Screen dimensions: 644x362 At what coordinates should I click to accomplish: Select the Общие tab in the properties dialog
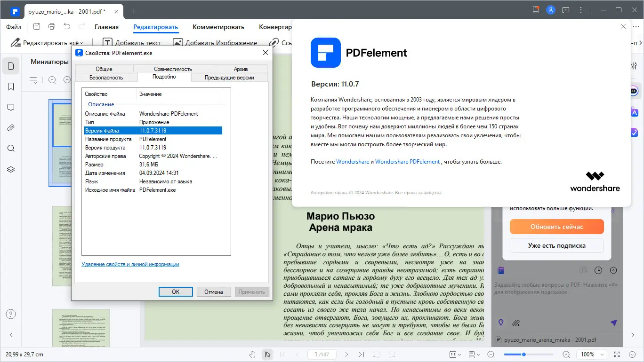(104, 69)
